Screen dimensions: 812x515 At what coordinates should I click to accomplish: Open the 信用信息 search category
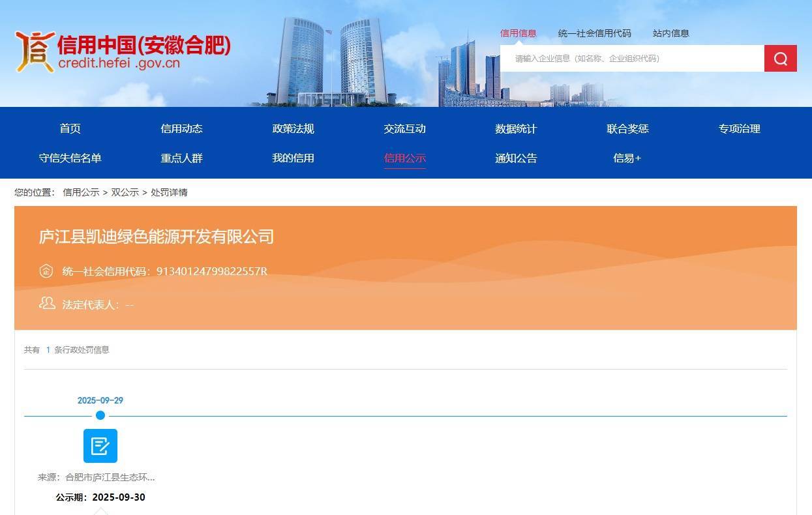click(518, 33)
